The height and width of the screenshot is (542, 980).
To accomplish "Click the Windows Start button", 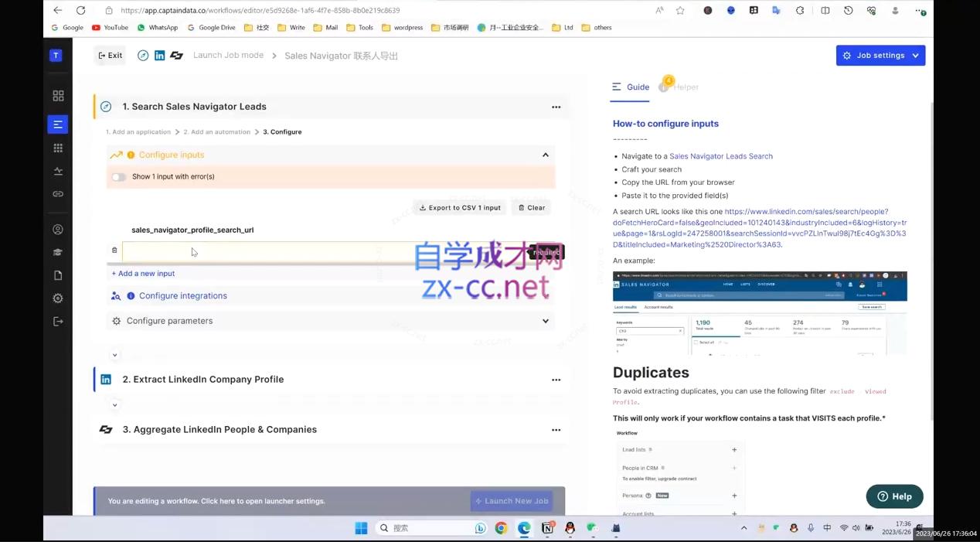I will [x=361, y=528].
